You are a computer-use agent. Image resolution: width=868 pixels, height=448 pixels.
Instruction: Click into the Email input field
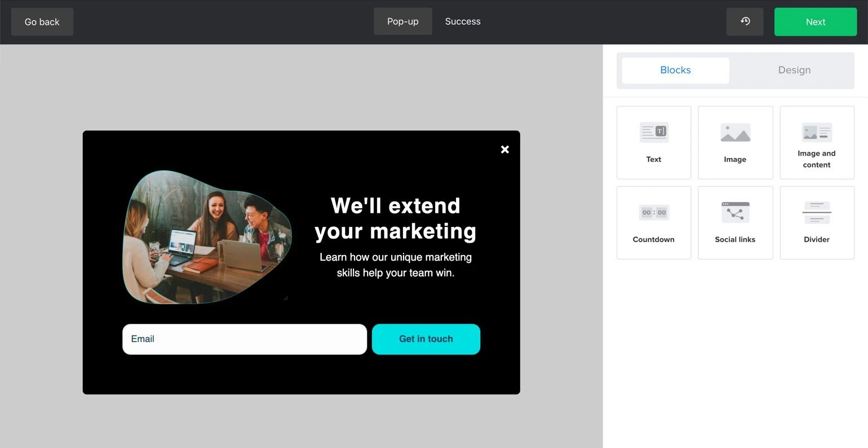point(245,339)
